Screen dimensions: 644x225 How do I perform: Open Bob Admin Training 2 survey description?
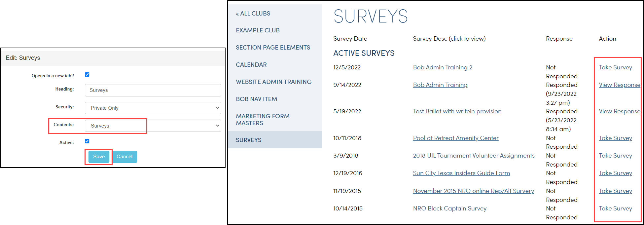pyautogui.click(x=443, y=67)
